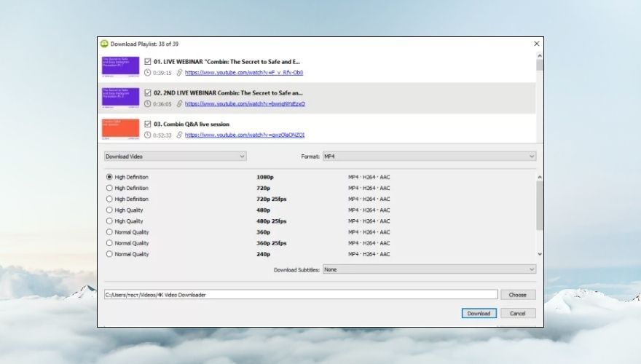
Task: Click quality list scrollbar down arrow
Action: pyautogui.click(x=540, y=254)
